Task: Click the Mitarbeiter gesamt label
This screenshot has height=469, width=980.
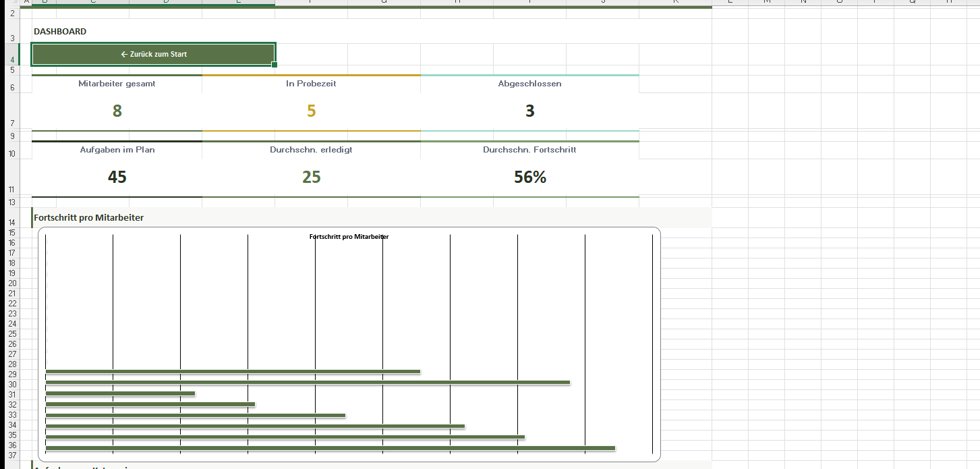Action: [x=117, y=84]
